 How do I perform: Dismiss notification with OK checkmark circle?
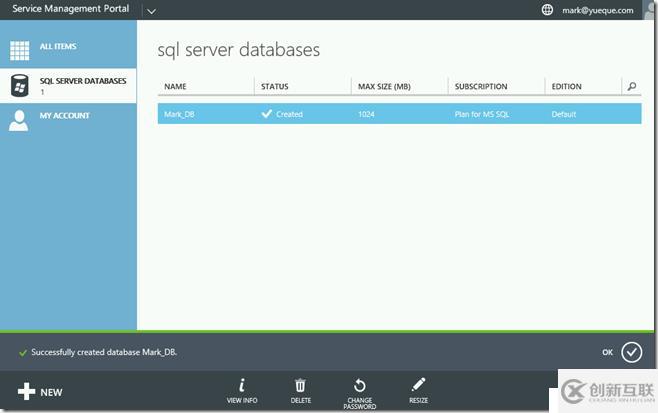tap(632, 352)
